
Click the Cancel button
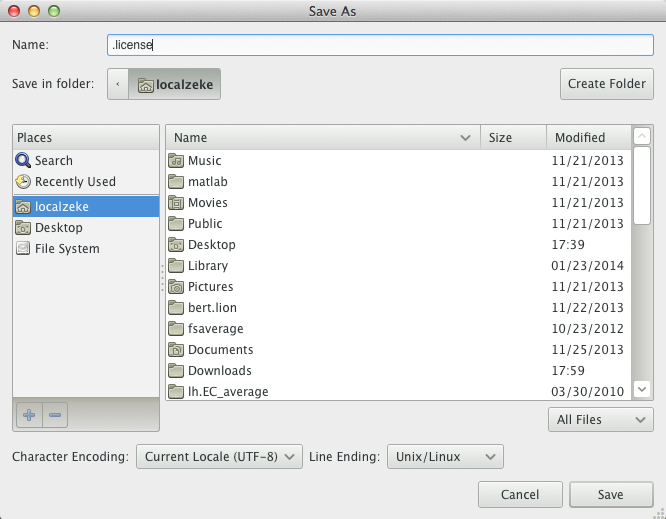tap(520, 494)
